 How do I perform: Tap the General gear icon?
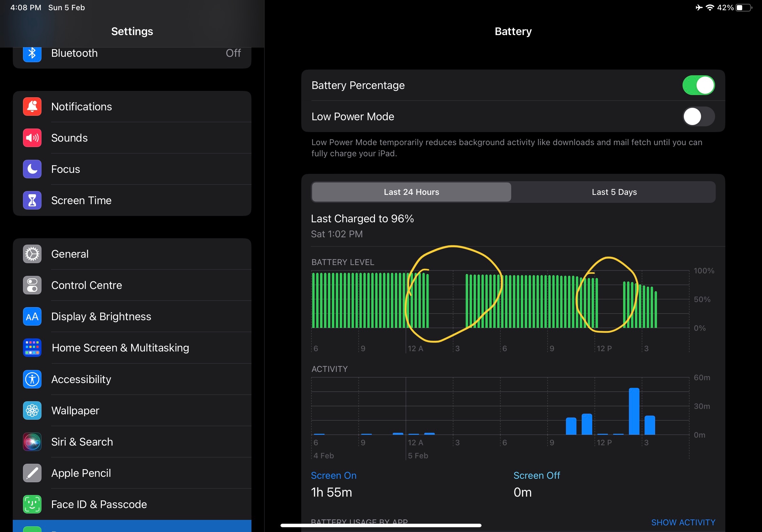click(32, 254)
